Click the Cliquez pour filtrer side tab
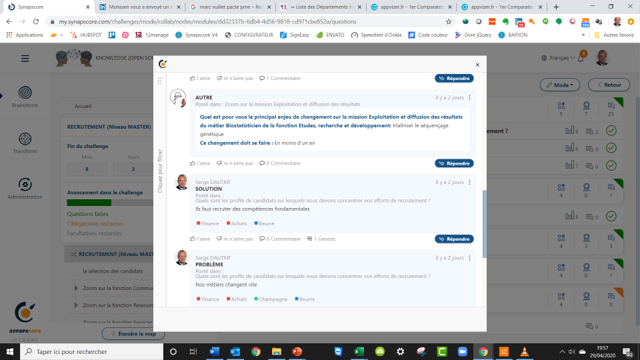Screen dimensions: 640x360 coord(160,171)
